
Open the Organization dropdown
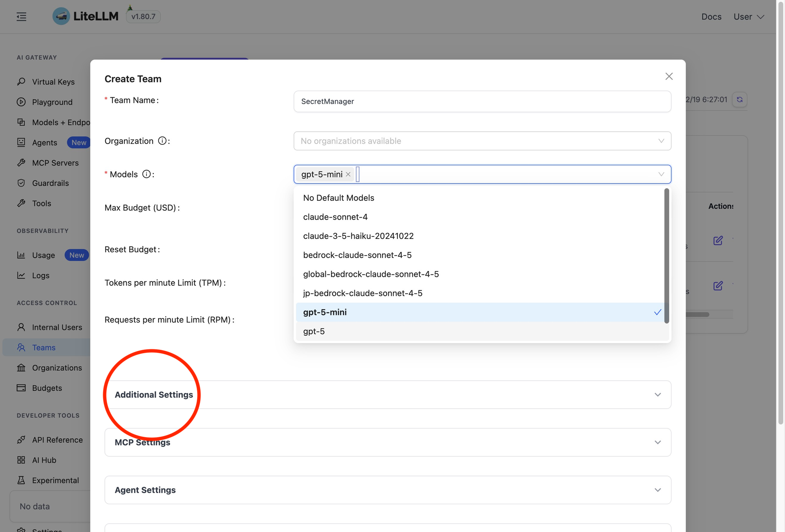(482, 141)
